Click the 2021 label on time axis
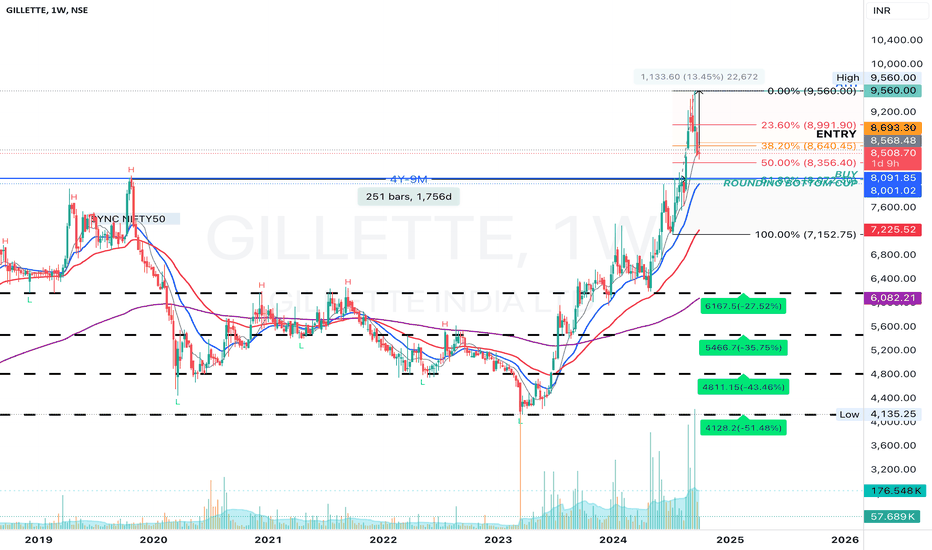 pos(268,539)
